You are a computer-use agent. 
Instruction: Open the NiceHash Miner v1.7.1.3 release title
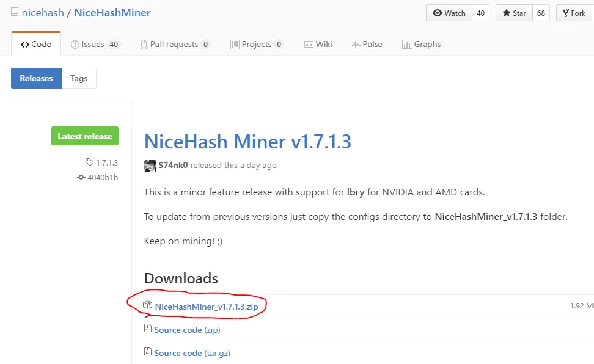pos(248,142)
